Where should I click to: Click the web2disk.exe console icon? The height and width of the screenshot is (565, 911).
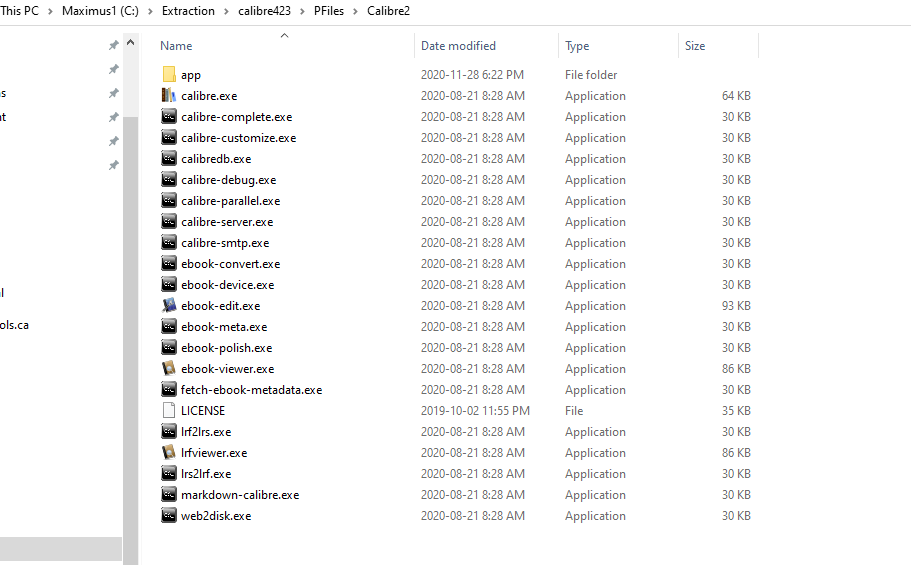point(168,515)
